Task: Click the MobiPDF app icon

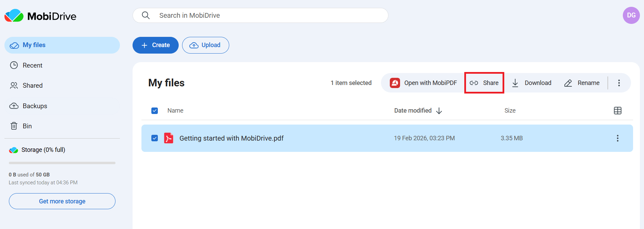Action: [x=395, y=83]
